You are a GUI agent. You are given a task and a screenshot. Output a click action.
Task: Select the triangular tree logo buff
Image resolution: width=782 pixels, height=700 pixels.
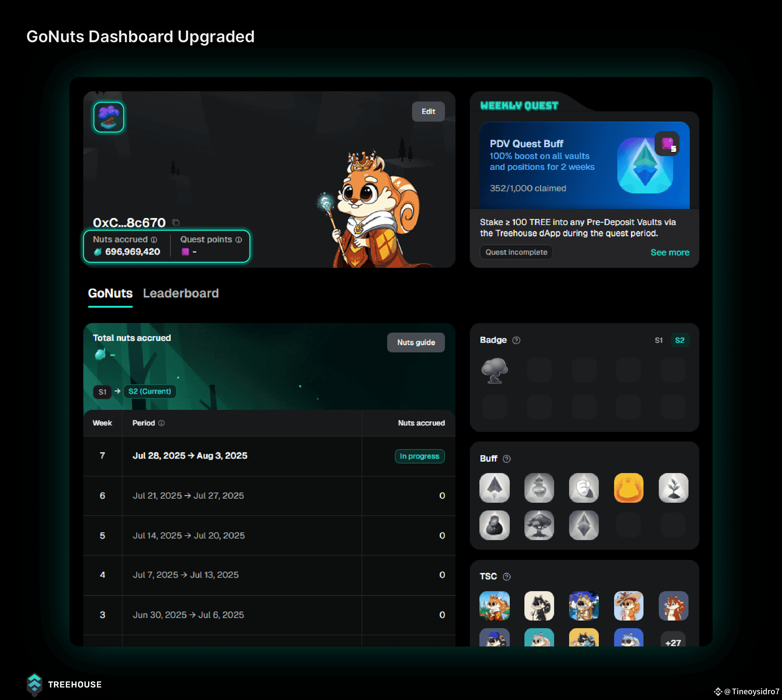494,488
